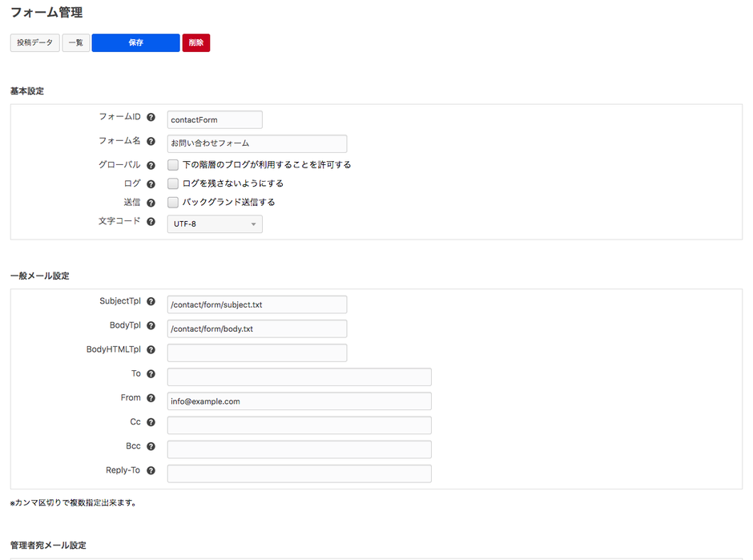Viewport: 753px width, 560px height.
Task: Click the help icon beside BodyHTMLTpl
Action: tap(151, 350)
